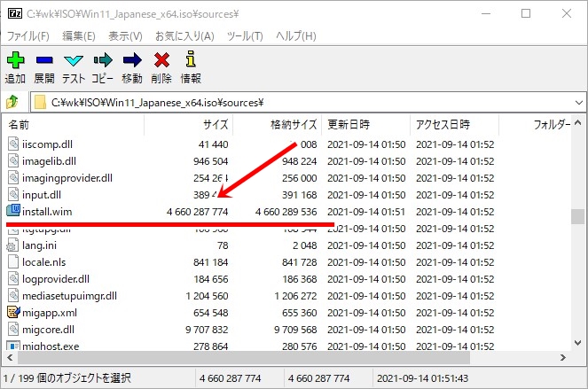The height and width of the screenshot is (389, 588).
Task: Select the imagelib.dll file name
Action: pos(49,160)
